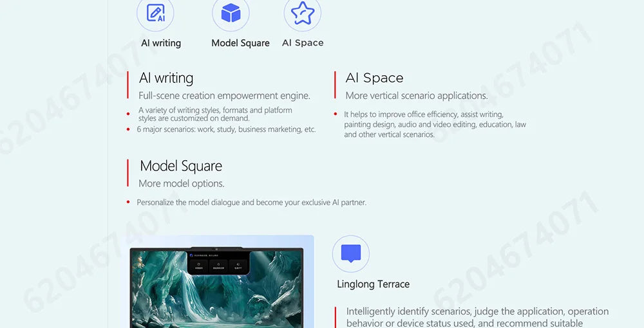Click the 'Linglong Terrace' heading text

[x=374, y=284]
